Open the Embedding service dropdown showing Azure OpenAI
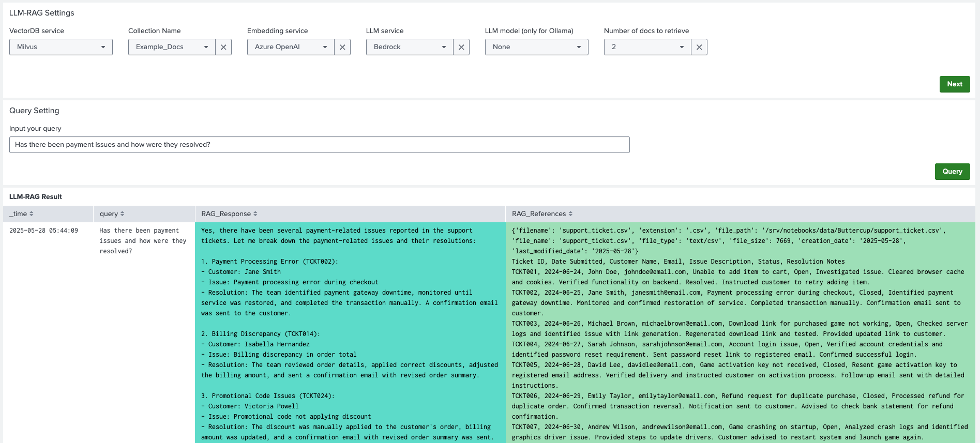 pyautogui.click(x=291, y=47)
